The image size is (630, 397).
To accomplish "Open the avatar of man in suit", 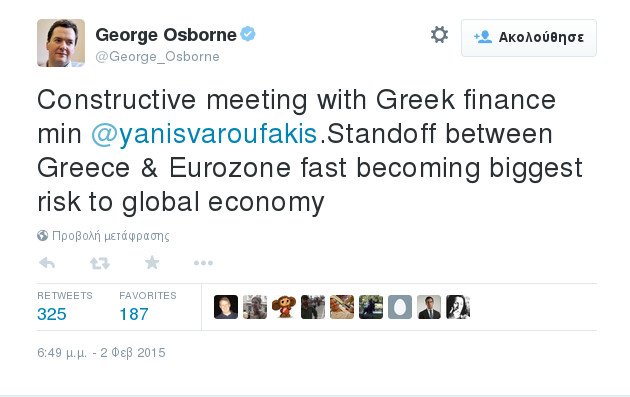I will tap(429, 307).
